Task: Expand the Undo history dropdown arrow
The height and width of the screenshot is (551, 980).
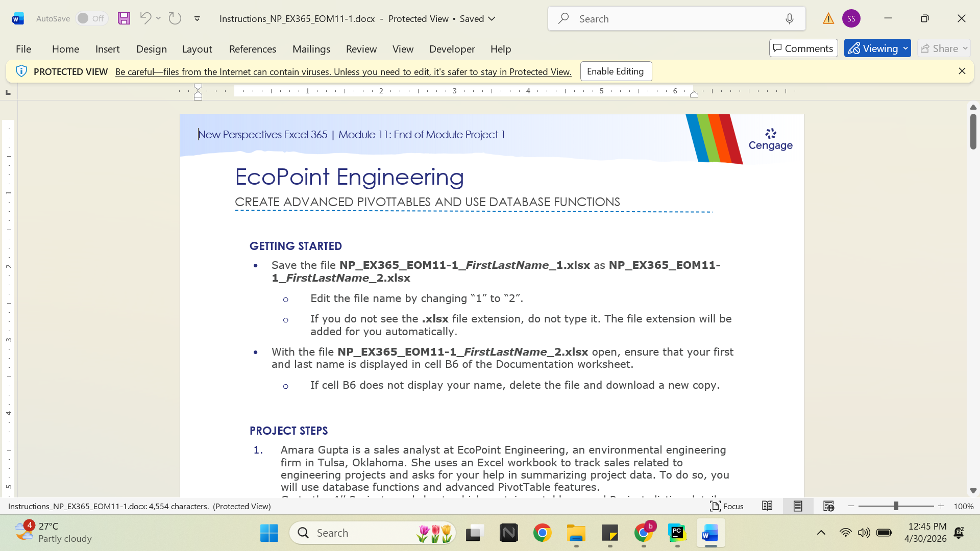Action: (x=159, y=18)
